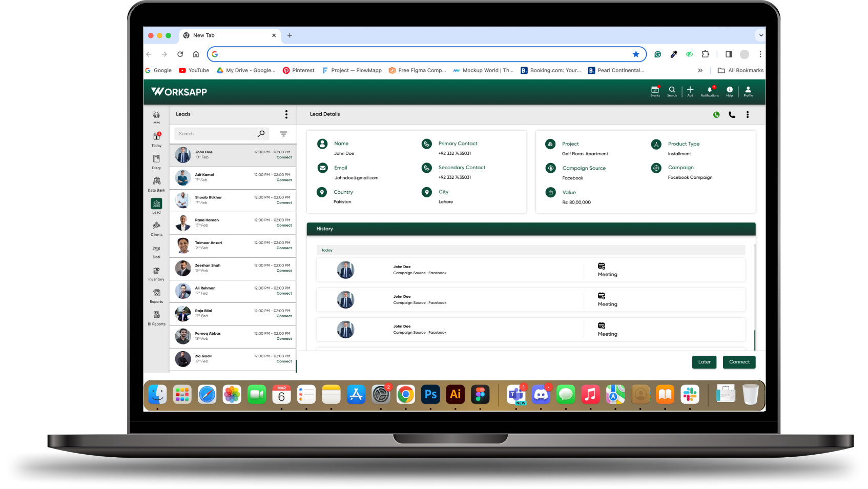Click inside the Leads search field

click(218, 133)
